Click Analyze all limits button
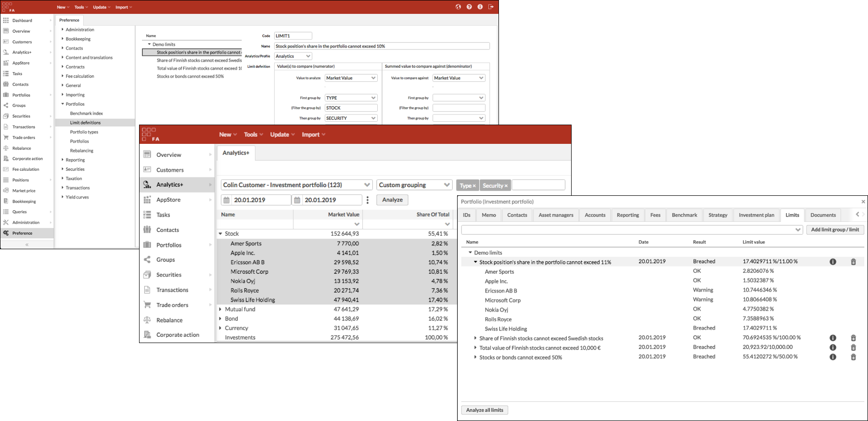The width and height of the screenshot is (868, 421). point(485,410)
